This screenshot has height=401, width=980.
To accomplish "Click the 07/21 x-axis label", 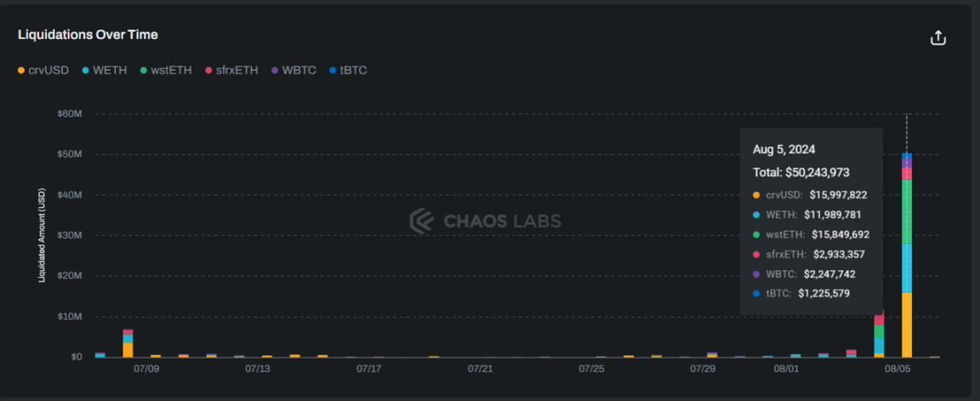I will click(x=481, y=369).
